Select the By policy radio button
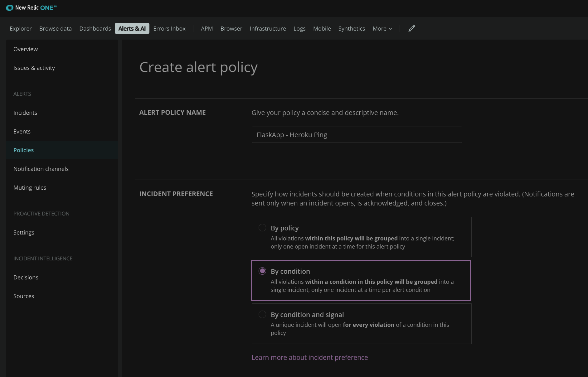 click(262, 228)
